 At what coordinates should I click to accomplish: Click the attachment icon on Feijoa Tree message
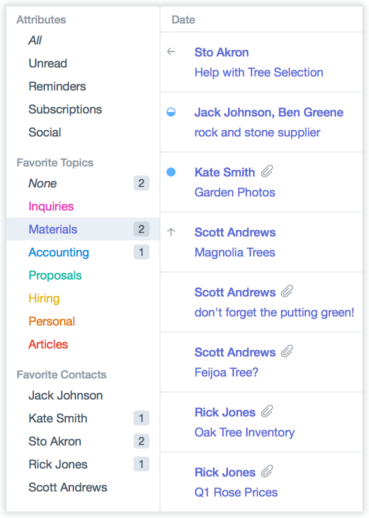tap(287, 351)
